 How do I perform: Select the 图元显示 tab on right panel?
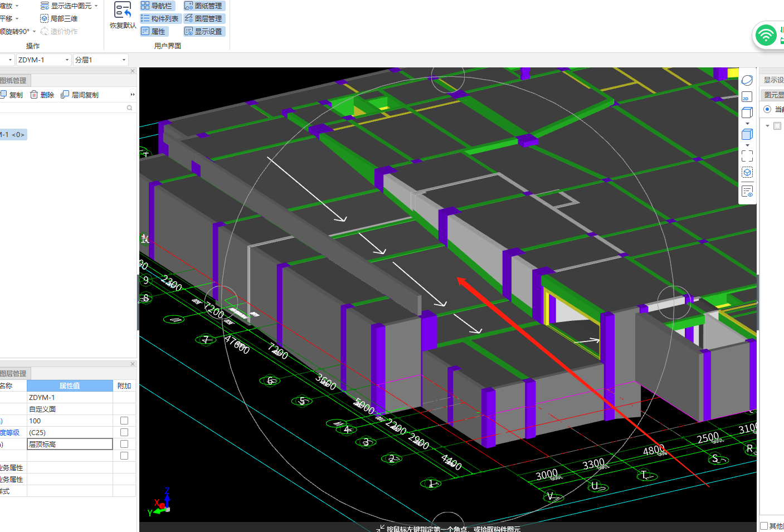click(x=774, y=95)
